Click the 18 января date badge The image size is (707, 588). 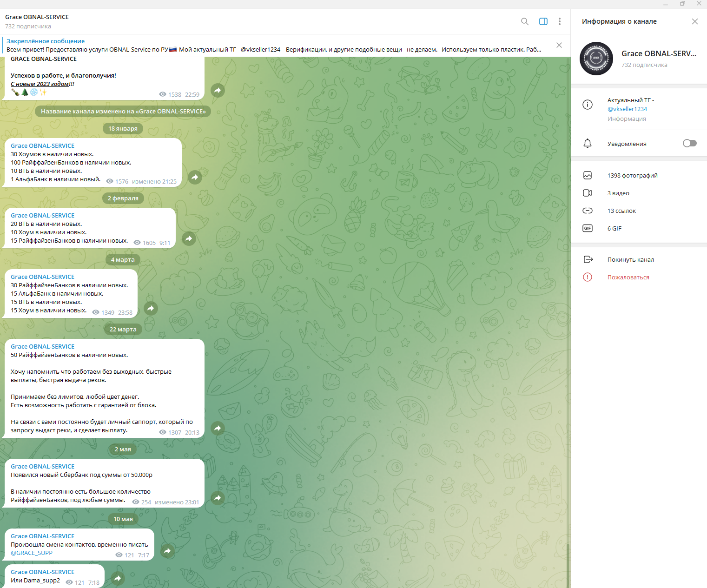[x=123, y=128]
